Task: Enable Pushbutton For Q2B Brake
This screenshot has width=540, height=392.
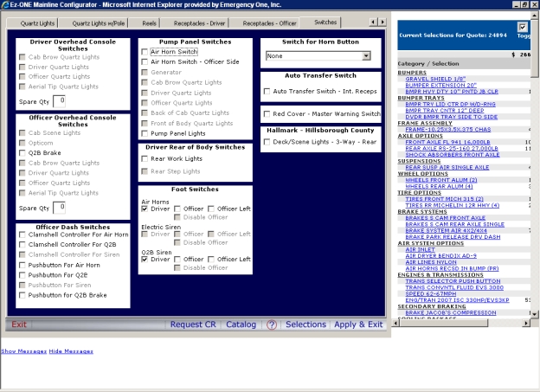Action: point(22,295)
